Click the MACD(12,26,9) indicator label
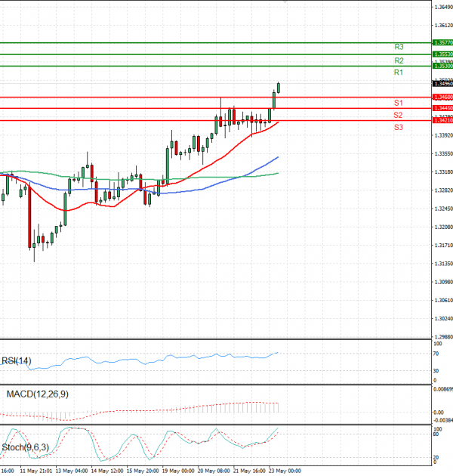Viewport: 453px width, 476px height. (x=37, y=394)
